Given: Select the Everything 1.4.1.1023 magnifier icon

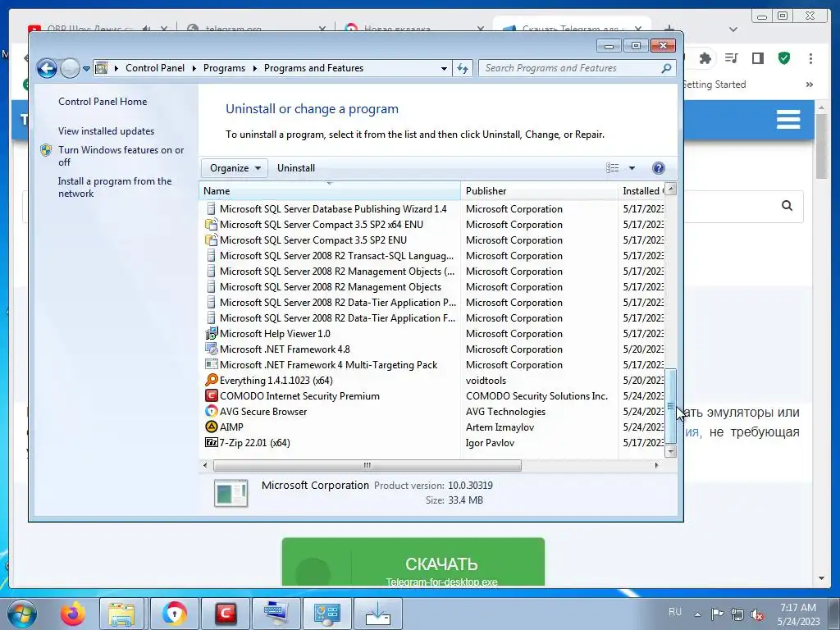Looking at the screenshot, I should pyautogui.click(x=211, y=380).
